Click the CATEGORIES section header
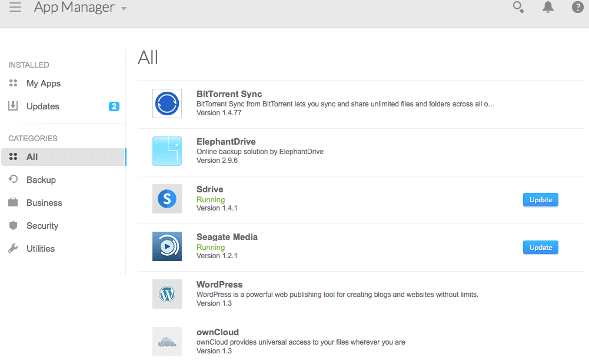589x364 pixels. pyautogui.click(x=33, y=138)
